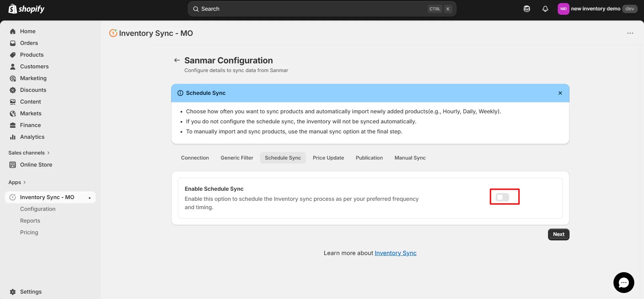The width and height of the screenshot is (644, 299).
Task: Expand Sales channels section
Action: point(29,153)
